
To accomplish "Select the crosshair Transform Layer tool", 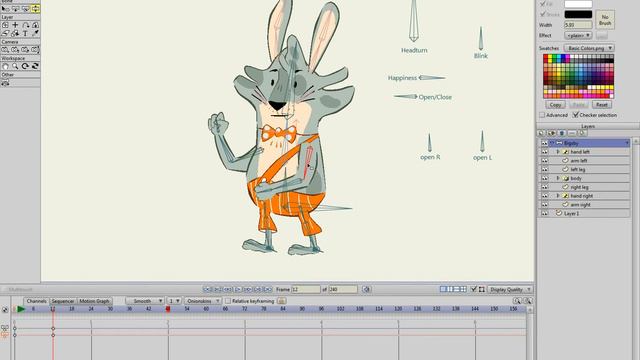I will point(16,25).
